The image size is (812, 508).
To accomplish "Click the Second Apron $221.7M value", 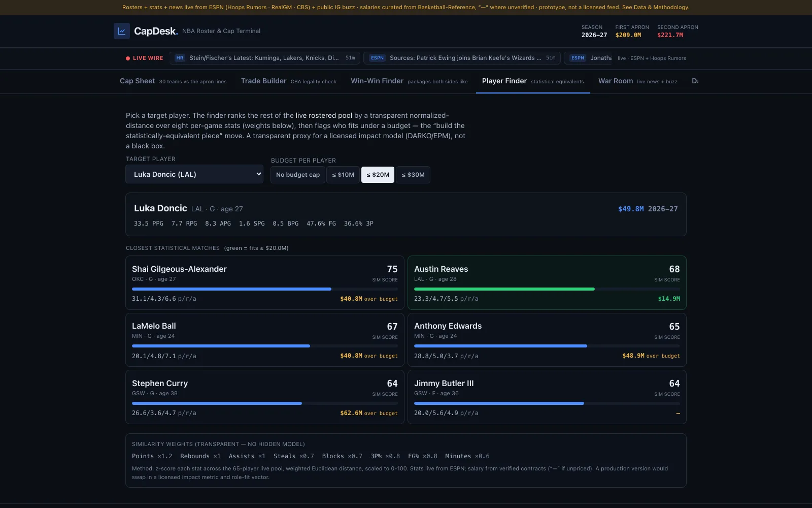I will coord(670,35).
